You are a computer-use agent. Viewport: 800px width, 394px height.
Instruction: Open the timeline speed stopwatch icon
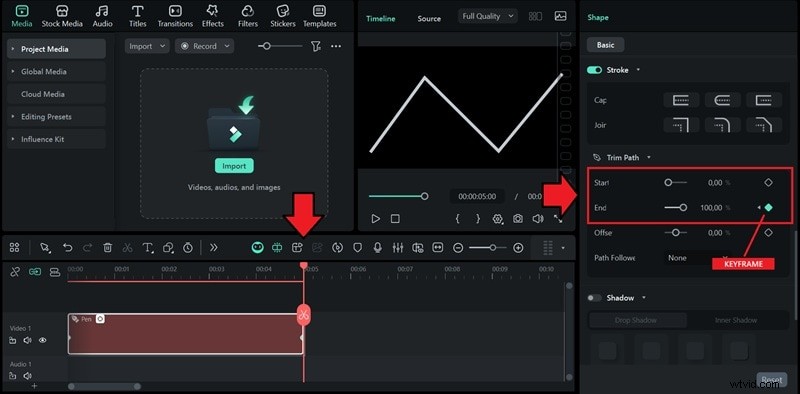pos(188,248)
